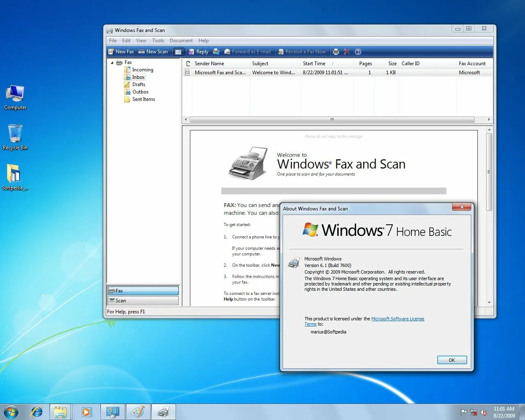Click message list horizontal scrollbar thumb

[332, 119]
